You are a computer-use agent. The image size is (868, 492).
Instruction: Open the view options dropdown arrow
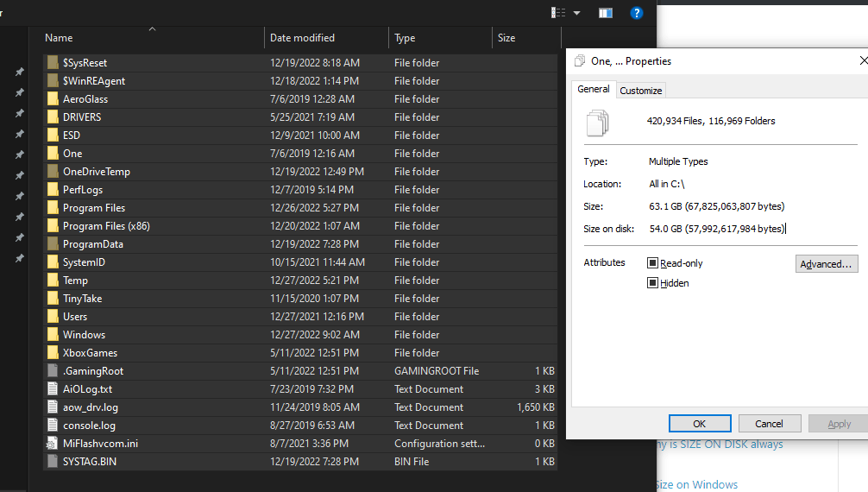[576, 13]
